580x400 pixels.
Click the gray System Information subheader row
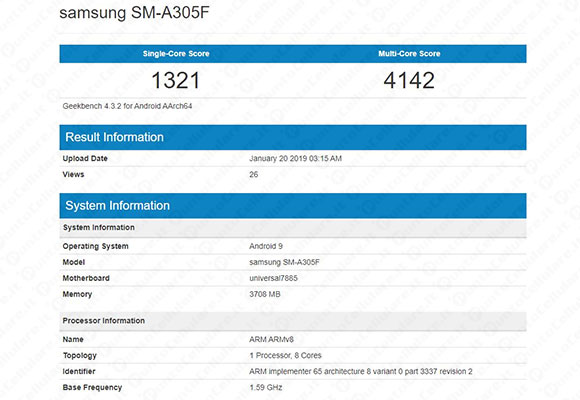293,228
